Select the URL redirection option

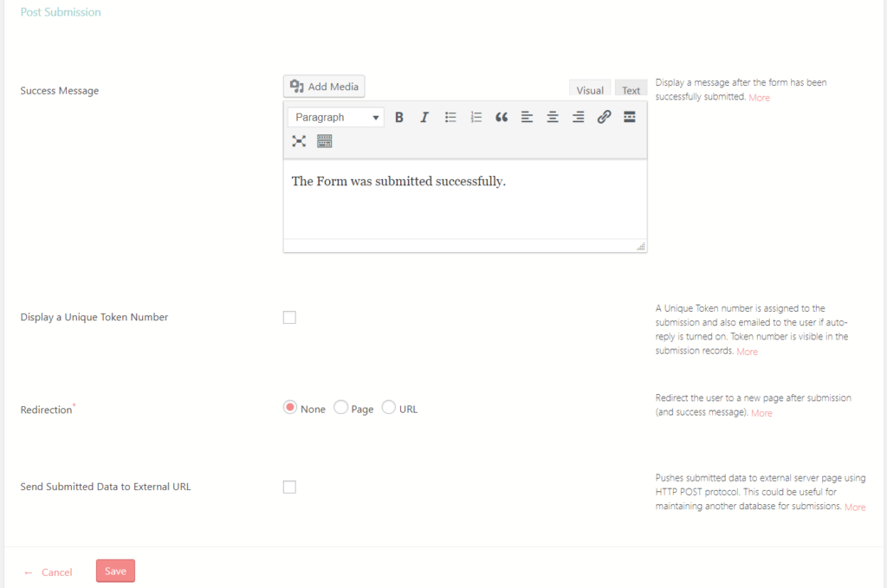click(x=388, y=407)
